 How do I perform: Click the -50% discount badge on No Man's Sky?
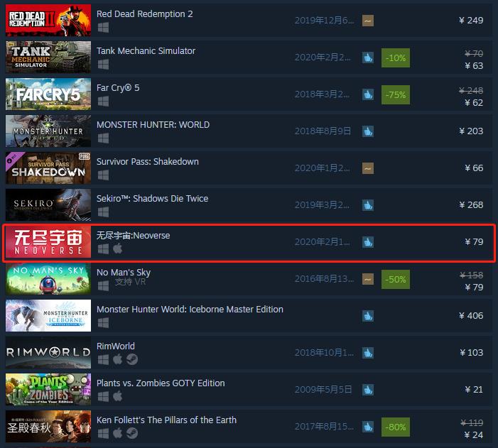tap(396, 280)
